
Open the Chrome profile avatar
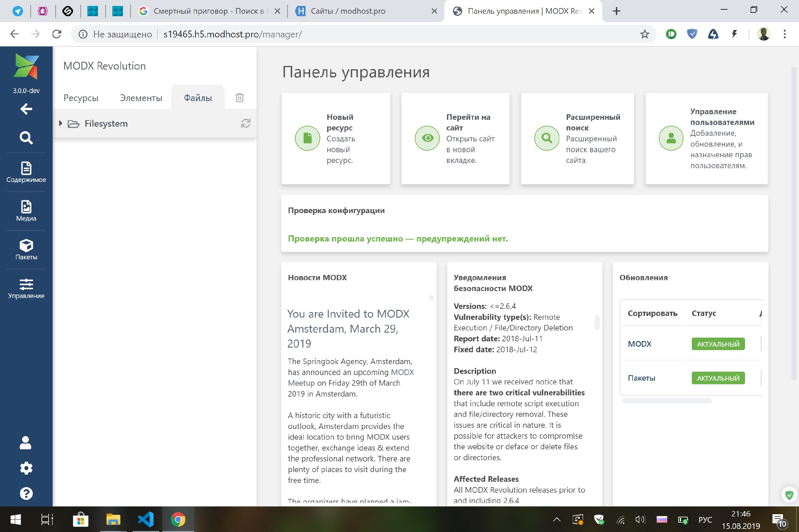763,34
